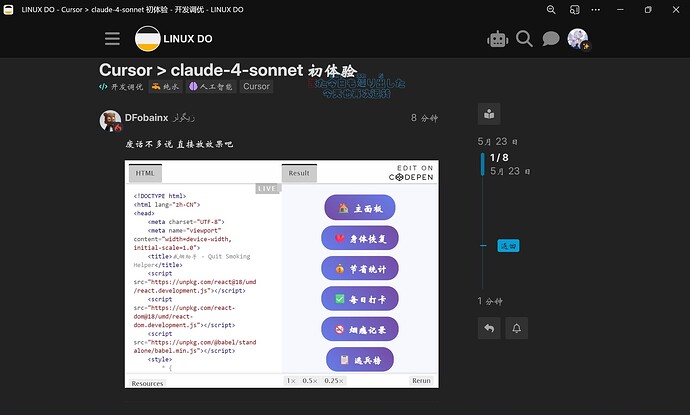
Task: Open the browser three-dots more menu
Action: click(x=595, y=9)
